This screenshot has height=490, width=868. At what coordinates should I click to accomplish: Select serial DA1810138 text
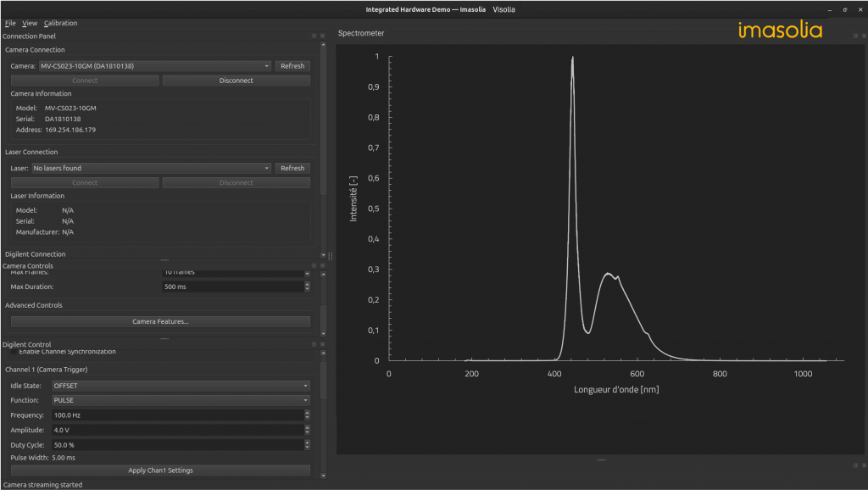tap(63, 119)
